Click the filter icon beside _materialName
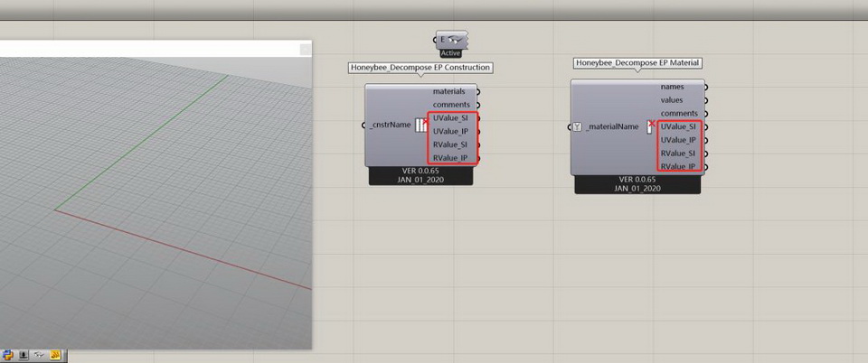This screenshot has width=868, height=363. pos(577,126)
